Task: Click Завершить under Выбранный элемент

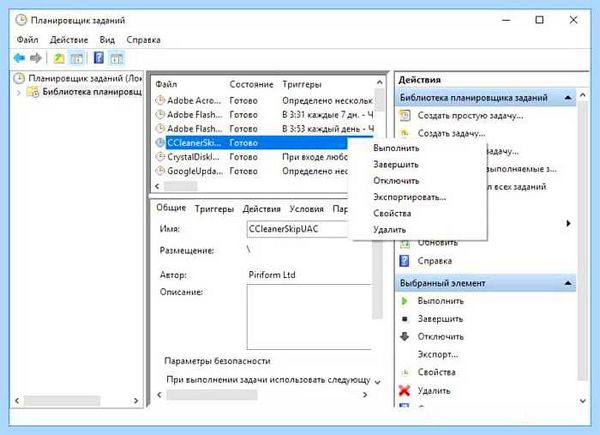Action: pyautogui.click(x=440, y=319)
